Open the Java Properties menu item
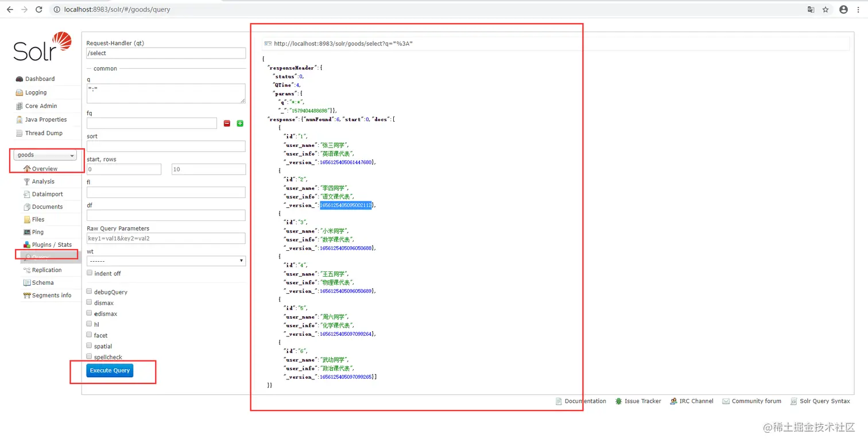This screenshot has width=868, height=446. pyautogui.click(x=46, y=119)
